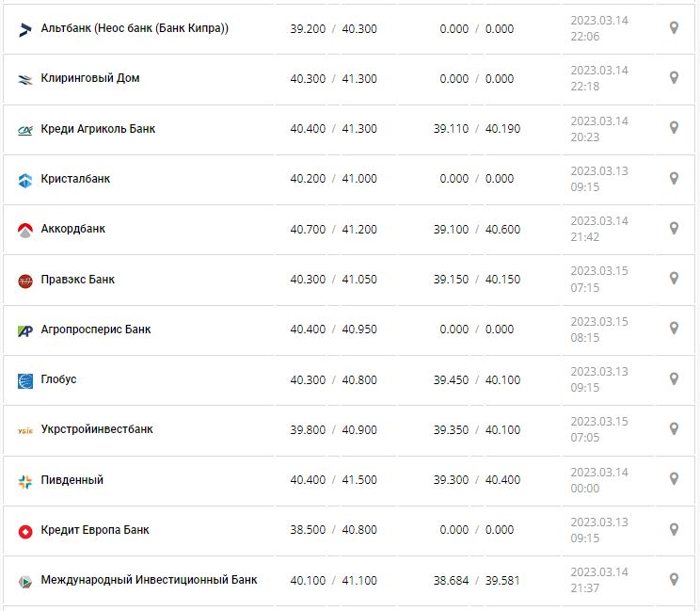Show the location pin for Аккордбанк
The width and height of the screenshot is (700, 611).
674,228
